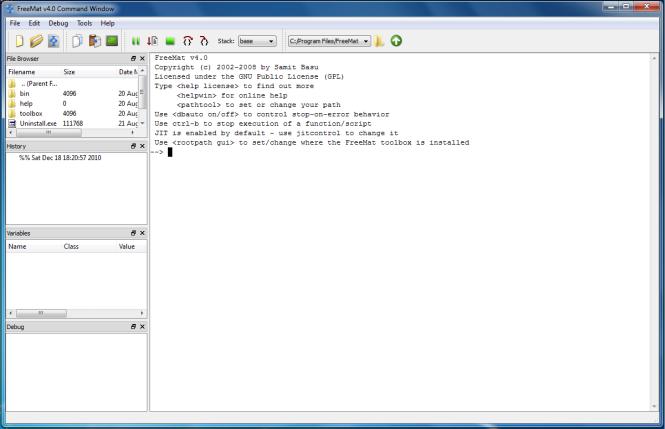Select the Sat Dec 18 history entry
665x429 pixels.
(x=60, y=158)
